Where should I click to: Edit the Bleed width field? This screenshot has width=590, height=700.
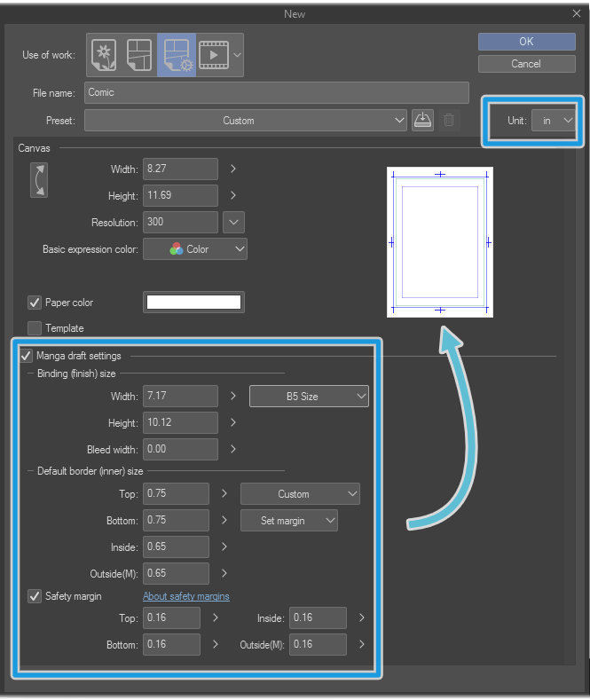point(180,449)
